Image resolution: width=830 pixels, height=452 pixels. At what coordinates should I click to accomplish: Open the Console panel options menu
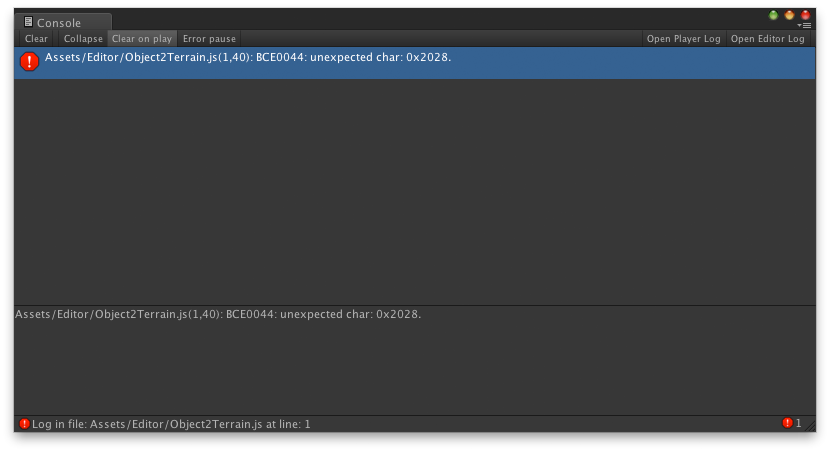click(x=804, y=25)
